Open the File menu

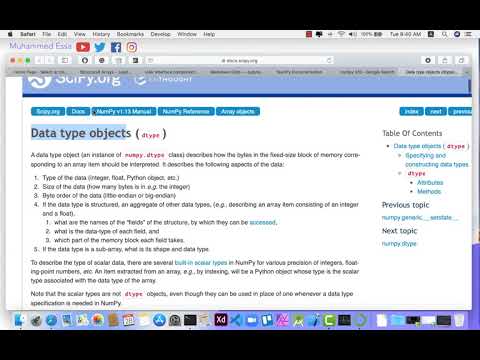pos(47,34)
